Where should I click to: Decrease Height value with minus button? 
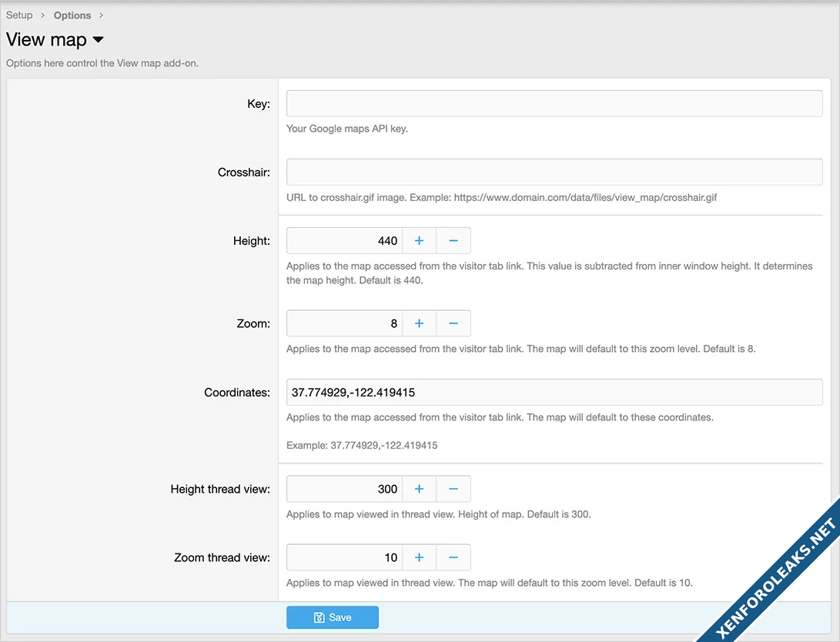tap(453, 241)
